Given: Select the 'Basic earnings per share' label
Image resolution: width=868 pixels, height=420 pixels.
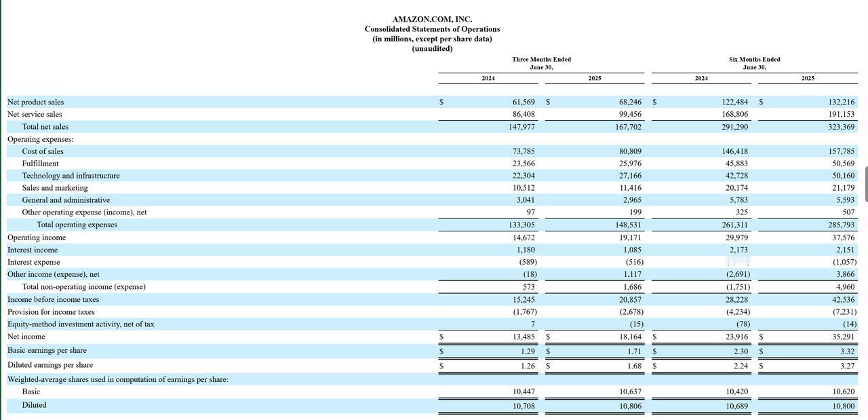Looking at the screenshot, I should coord(47,350).
